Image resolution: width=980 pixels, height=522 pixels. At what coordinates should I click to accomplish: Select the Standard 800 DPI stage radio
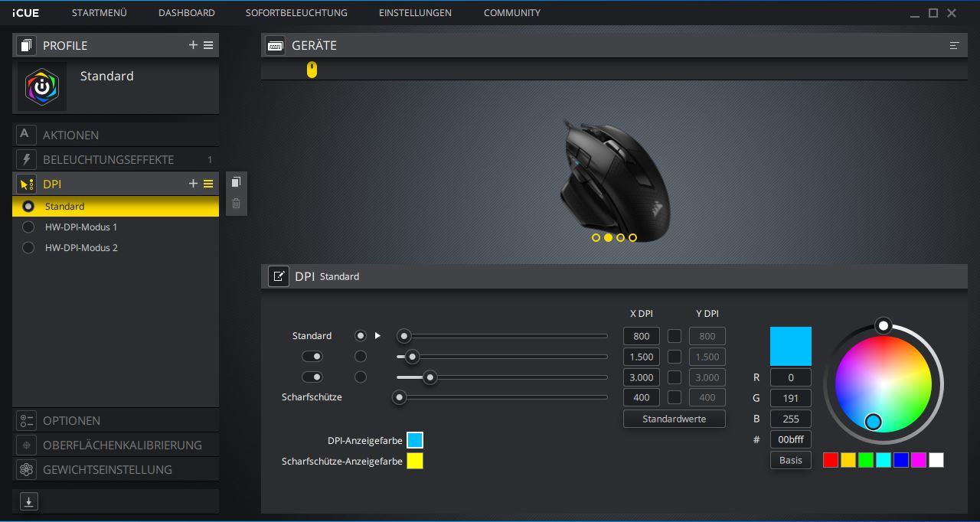[x=361, y=335]
